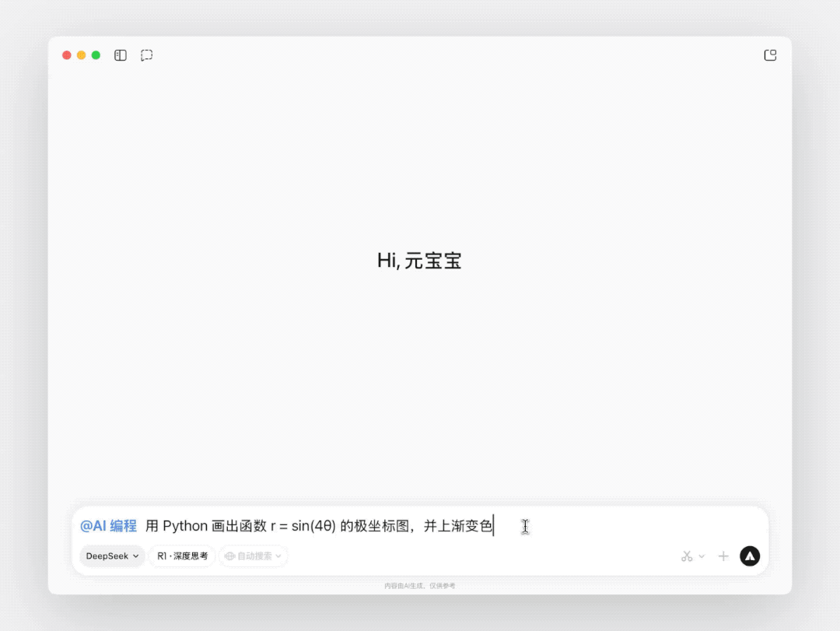The image size is (840, 631).
Task: Open the share icon at top right
Action: [x=770, y=55]
